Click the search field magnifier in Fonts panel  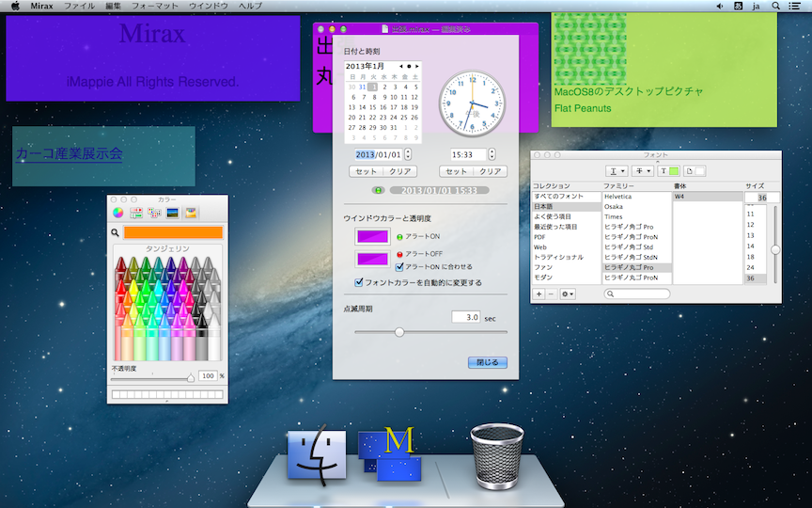pyautogui.click(x=611, y=294)
